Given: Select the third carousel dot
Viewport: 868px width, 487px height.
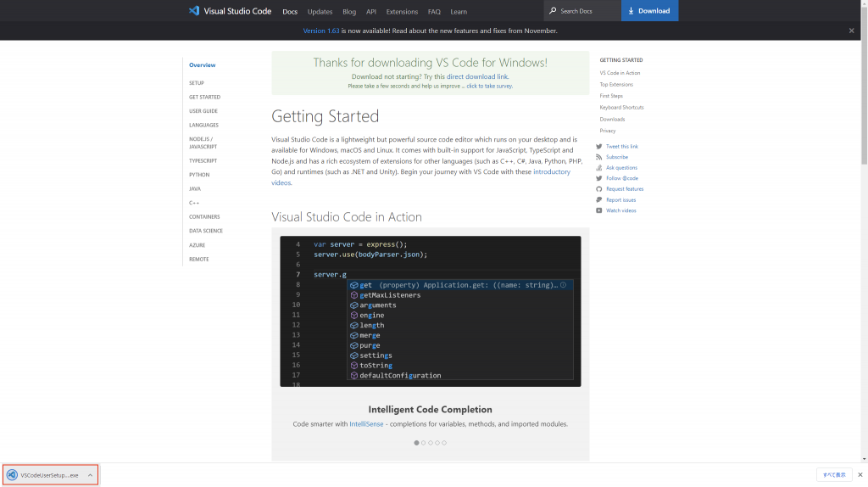Looking at the screenshot, I should point(430,443).
